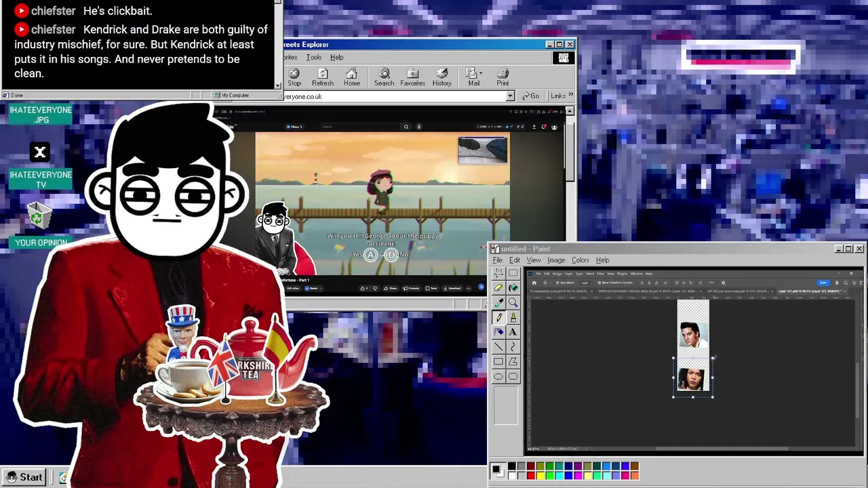Open the IHATEEVERYONE.JPG desktop icon
The width and height of the screenshot is (868, 488).
coord(41,115)
